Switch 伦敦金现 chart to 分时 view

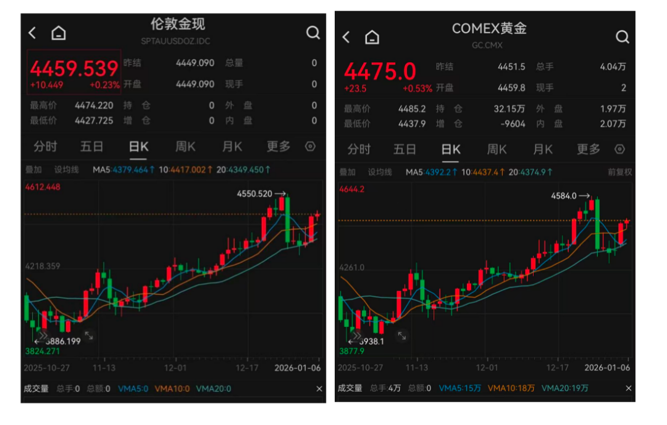pyautogui.click(x=46, y=146)
